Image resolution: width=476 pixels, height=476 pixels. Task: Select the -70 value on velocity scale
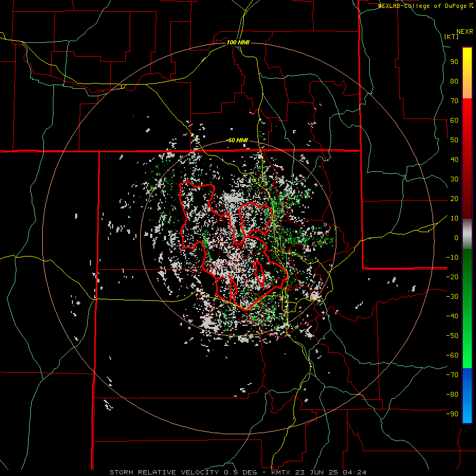coord(452,375)
